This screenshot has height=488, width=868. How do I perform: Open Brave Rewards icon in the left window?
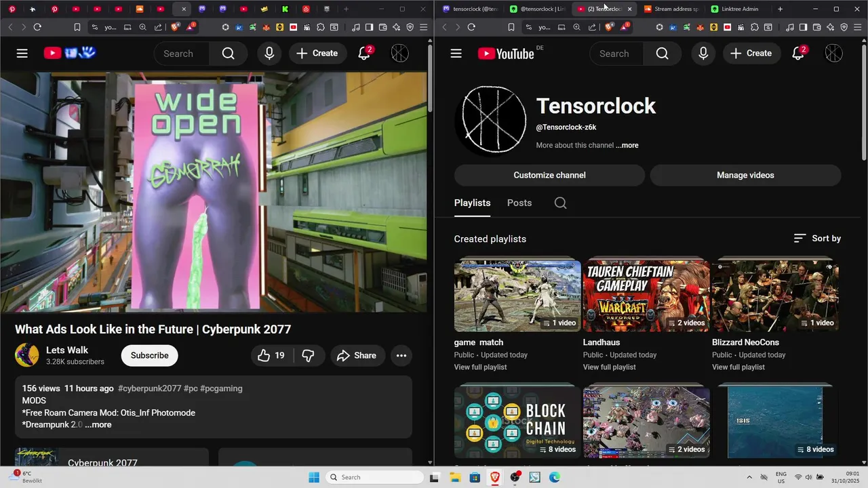191,26
